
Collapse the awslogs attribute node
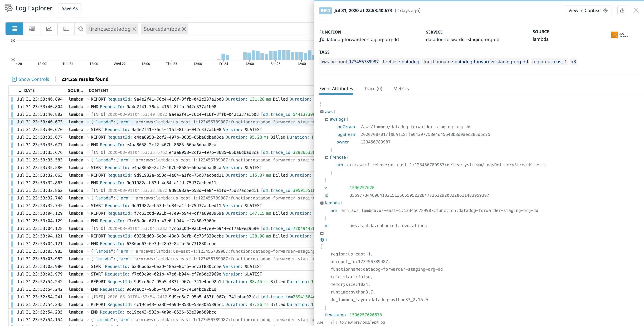pos(327,119)
